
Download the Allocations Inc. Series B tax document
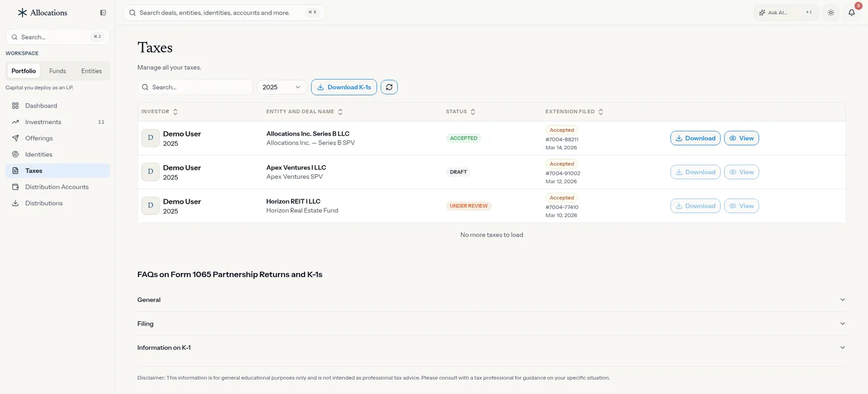tap(696, 138)
